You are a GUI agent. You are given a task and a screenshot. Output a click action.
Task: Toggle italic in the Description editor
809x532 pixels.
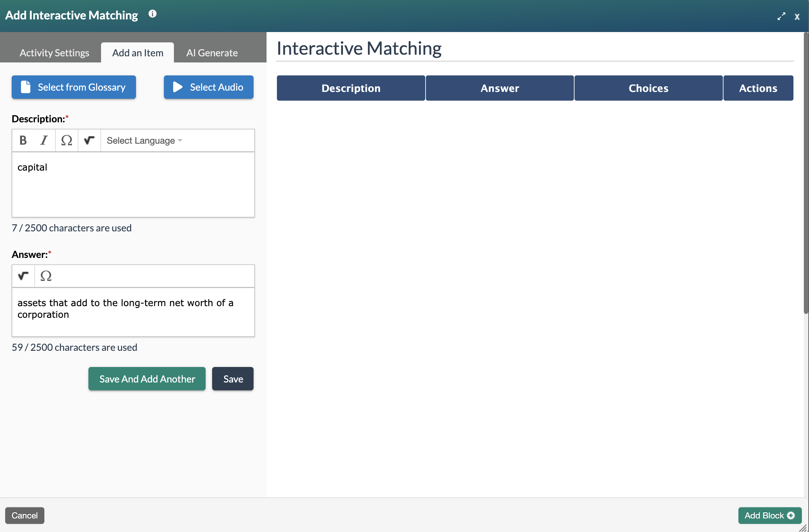[44, 140]
